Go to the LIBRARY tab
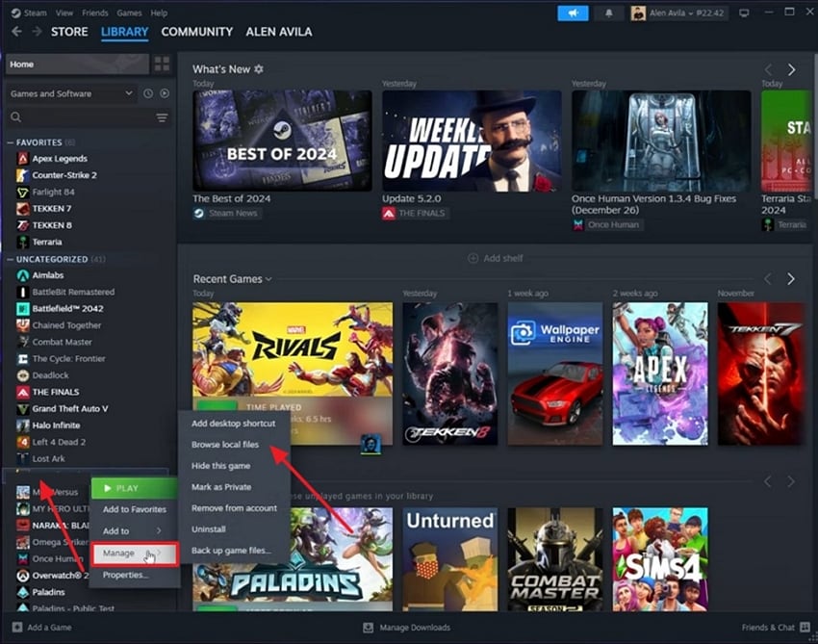 point(125,32)
